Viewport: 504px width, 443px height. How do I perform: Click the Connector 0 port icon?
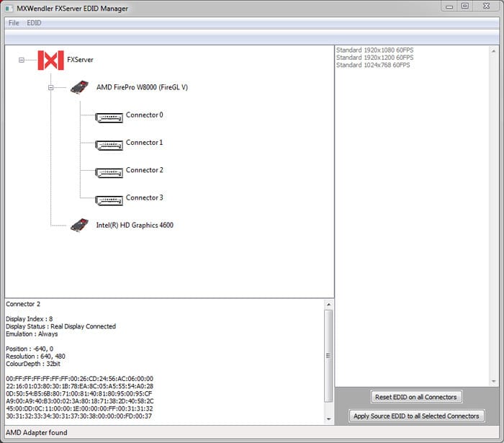point(109,116)
